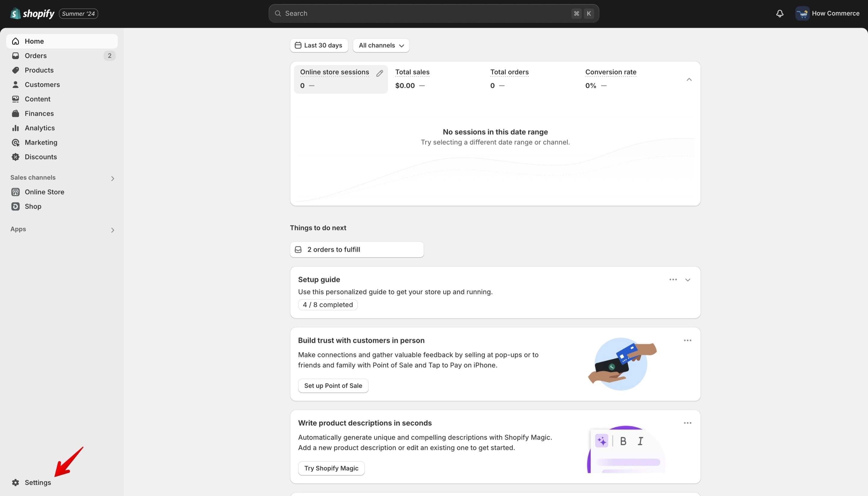Open three-dot menu on Build trust card

tap(687, 341)
